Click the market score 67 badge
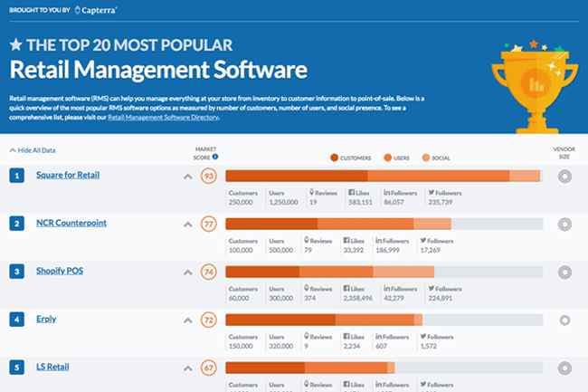588x392 pixels. pyautogui.click(x=209, y=368)
